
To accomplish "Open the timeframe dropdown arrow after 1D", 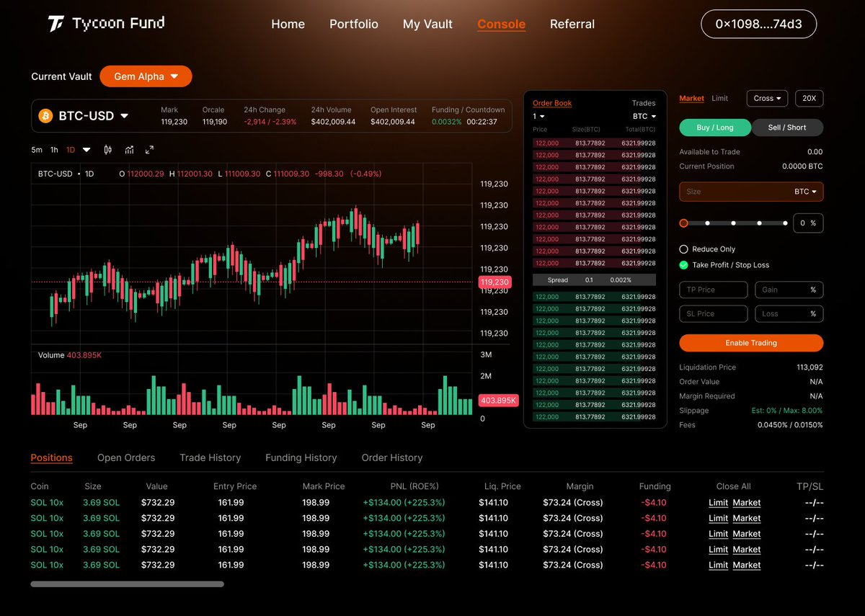I will click(86, 150).
